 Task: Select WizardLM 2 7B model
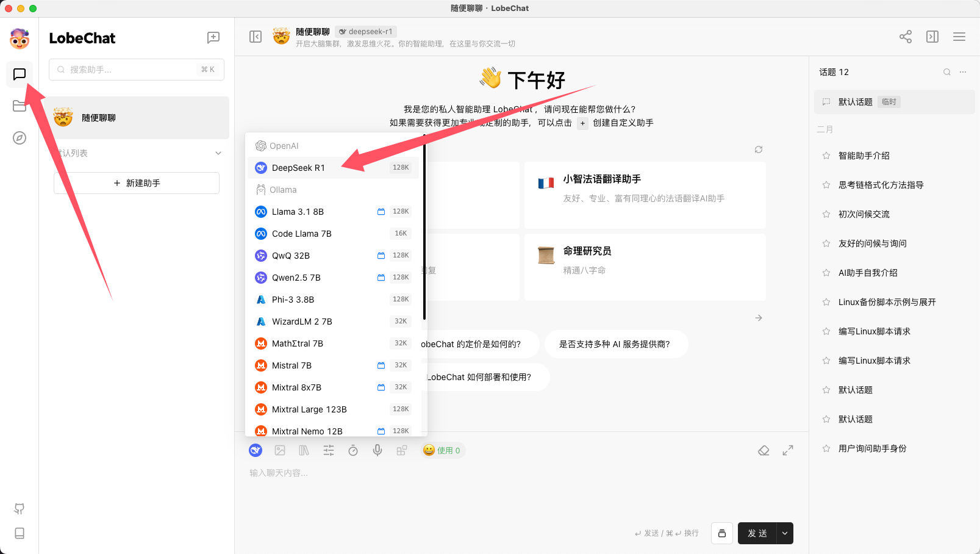point(333,322)
